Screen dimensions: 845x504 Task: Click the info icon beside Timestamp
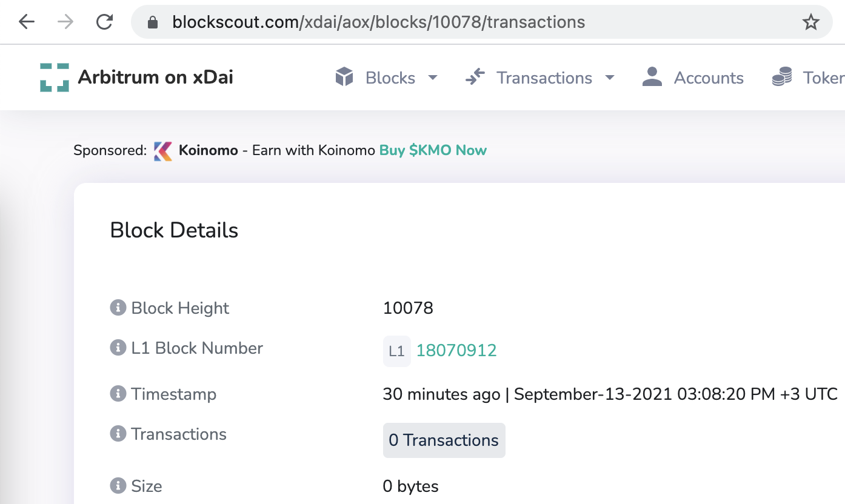(x=118, y=393)
